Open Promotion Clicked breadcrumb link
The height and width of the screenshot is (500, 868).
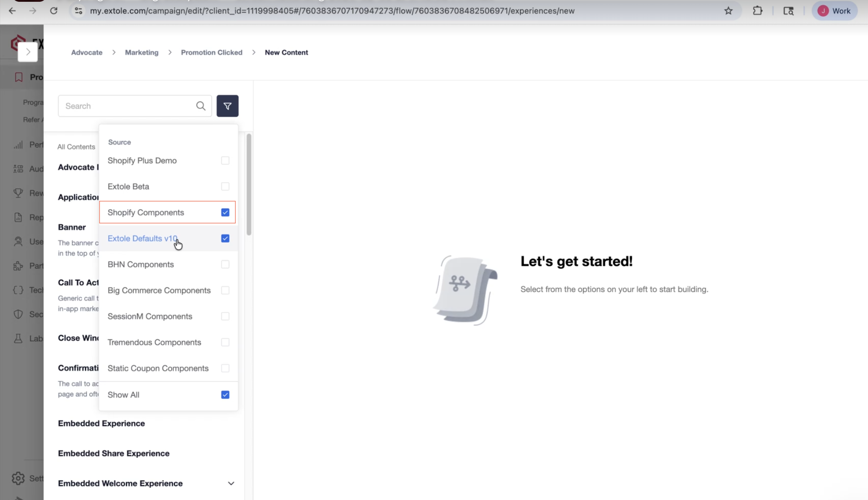(x=212, y=52)
